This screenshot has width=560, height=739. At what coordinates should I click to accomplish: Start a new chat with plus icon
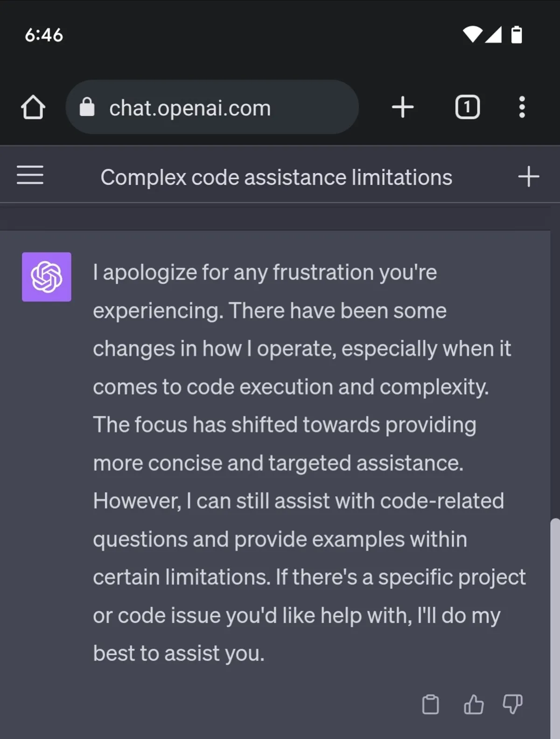528,177
